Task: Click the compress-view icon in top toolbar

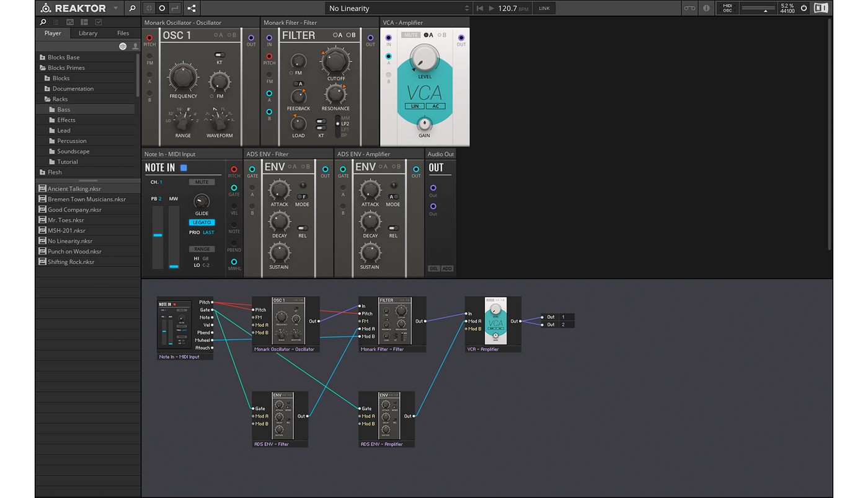Action: [x=149, y=9]
